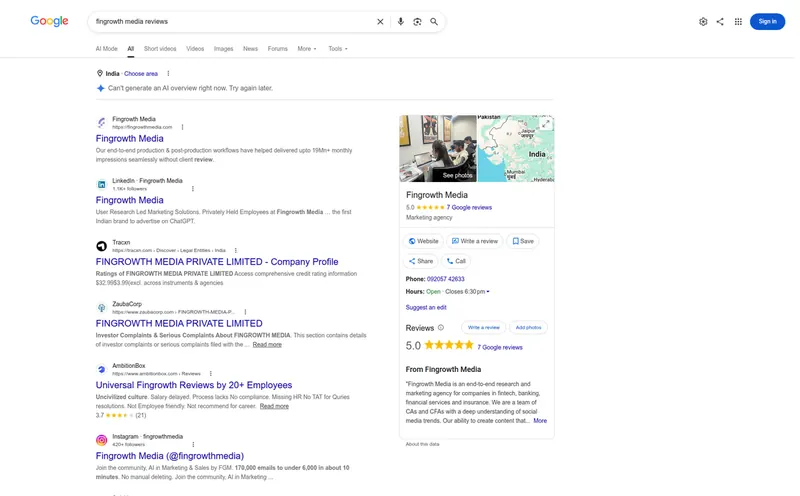
Task: Open options menu for Instagram result
Action: 193,444
